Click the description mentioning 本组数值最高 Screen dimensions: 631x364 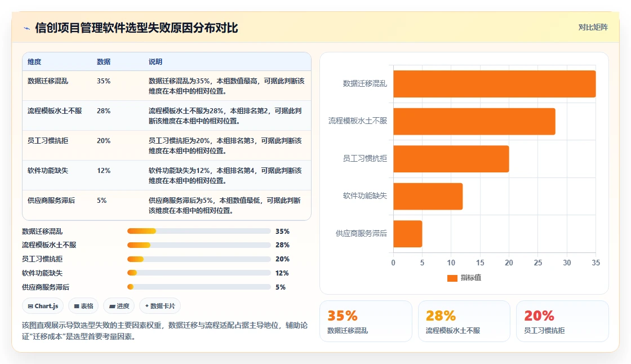click(x=226, y=86)
